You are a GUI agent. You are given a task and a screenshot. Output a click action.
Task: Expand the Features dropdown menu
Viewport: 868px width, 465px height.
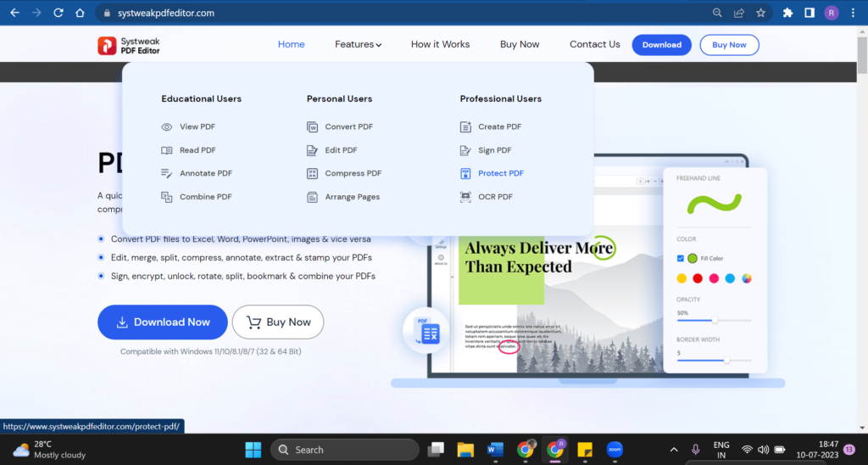point(358,44)
